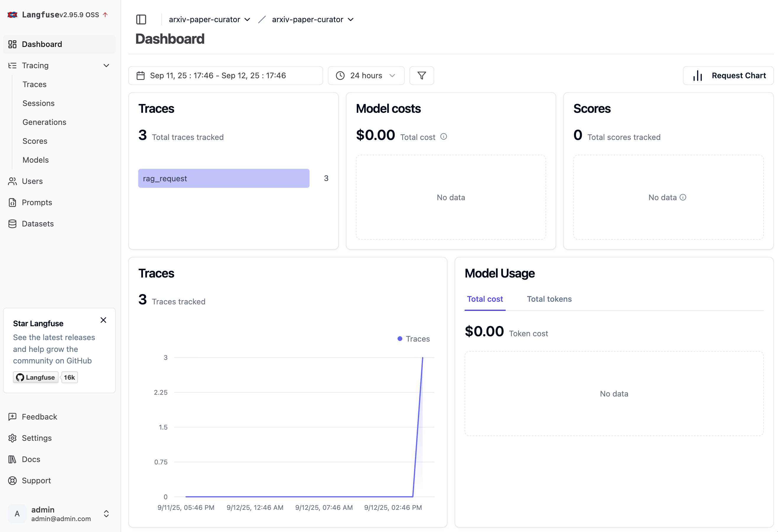778x532 pixels.
Task: Dismiss the Star Langfuse card
Action: pos(103,320)
